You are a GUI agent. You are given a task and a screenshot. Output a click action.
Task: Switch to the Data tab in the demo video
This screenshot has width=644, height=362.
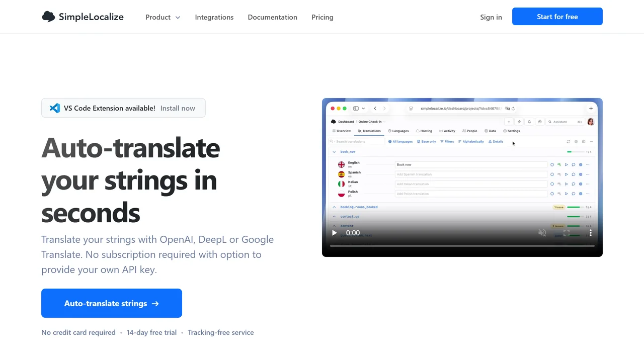pos(490,131)
